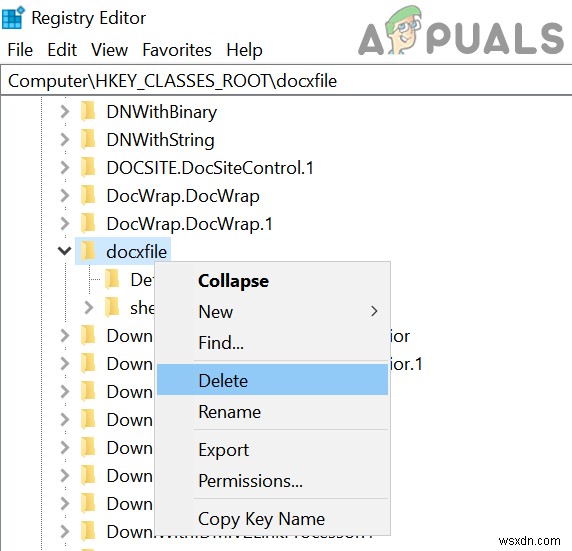572x551 pixels.
Task: Expand the DocWrap.DocWrap.1 key
Action: tap(65, 223)
